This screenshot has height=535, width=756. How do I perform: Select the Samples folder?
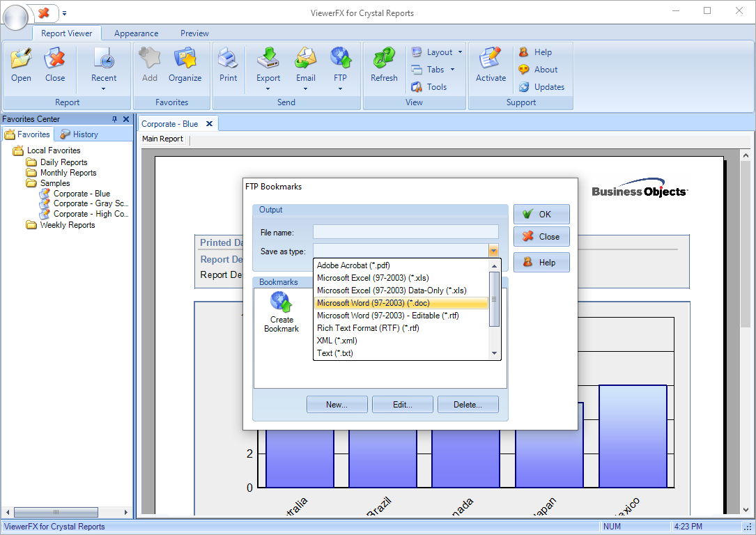[x=48, y=183]
